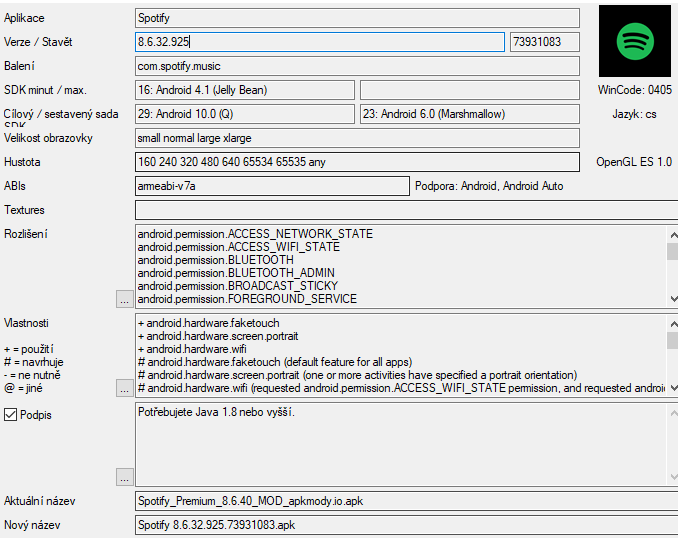Click the build number field 73931083

[x=545, y=42]
